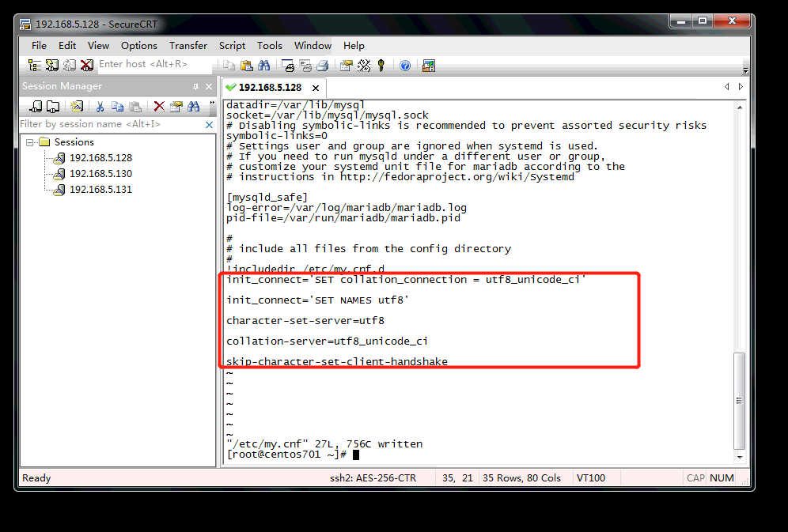Click 'VT100' in the status bar
Image resolution: width=788 pixels, height=532 pixels.
(590, 478)
